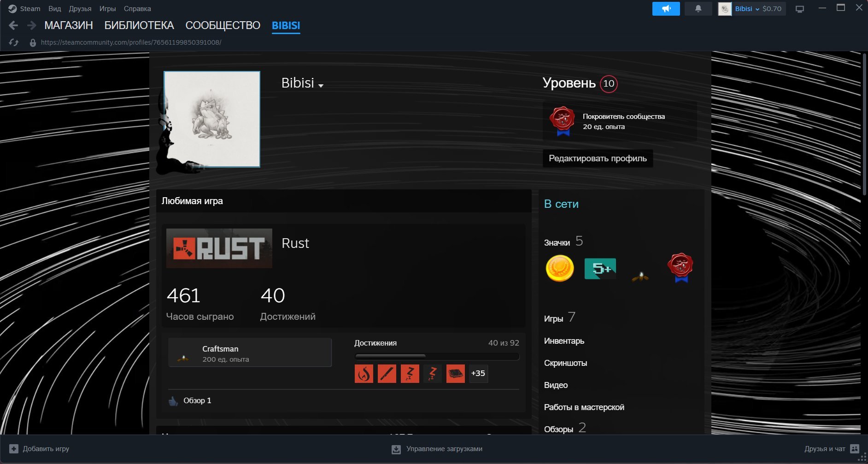868x464 pixels.
Task: Reload the page with refresh icon
Action: [14, 42]
